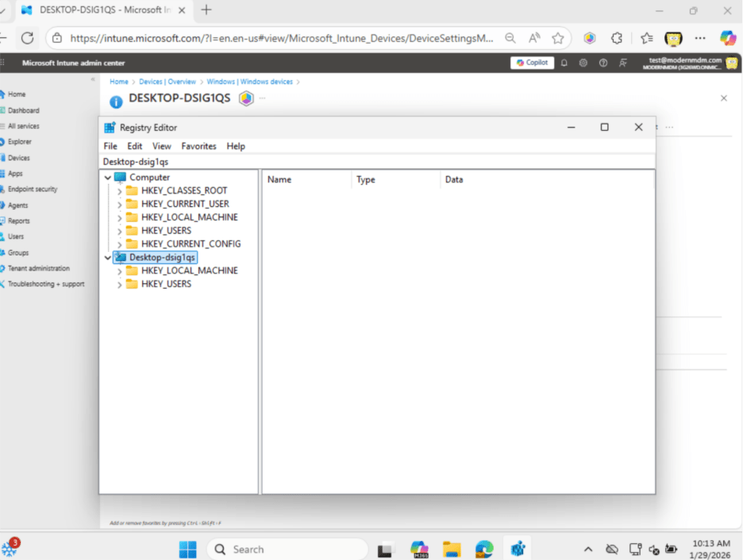Click the Copilot button in the top bar
The width and height of the screenshot is (743, 560).
click(531, 63)
